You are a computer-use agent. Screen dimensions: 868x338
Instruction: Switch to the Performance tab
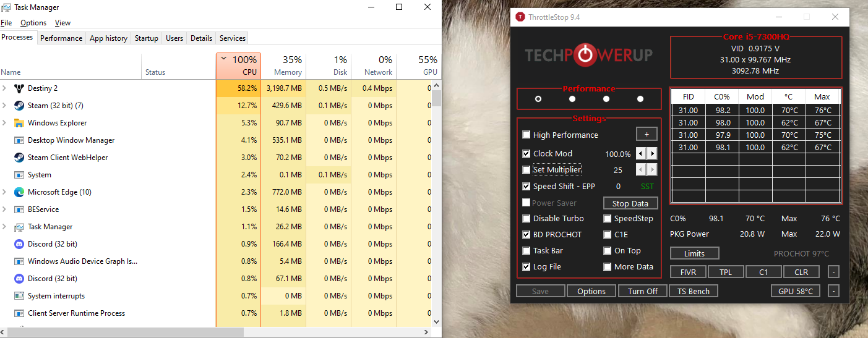[x=61, y=38]
